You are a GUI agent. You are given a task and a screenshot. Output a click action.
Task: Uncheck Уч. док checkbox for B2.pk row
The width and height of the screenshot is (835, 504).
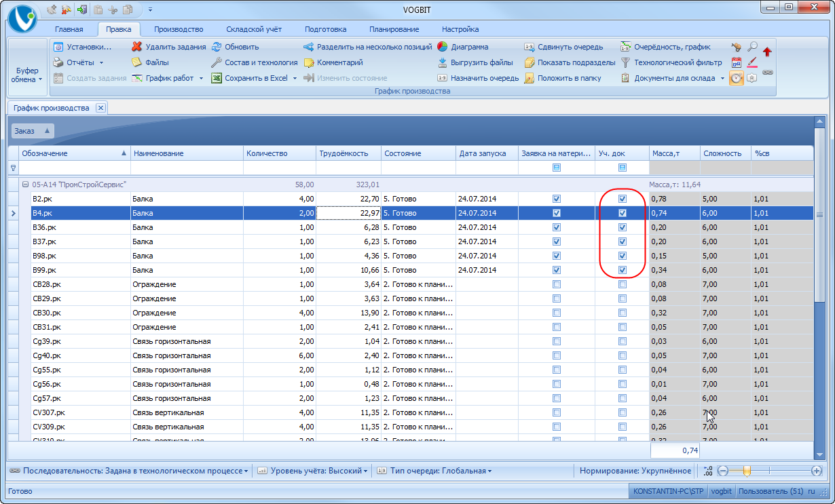(x=623, y=199)
